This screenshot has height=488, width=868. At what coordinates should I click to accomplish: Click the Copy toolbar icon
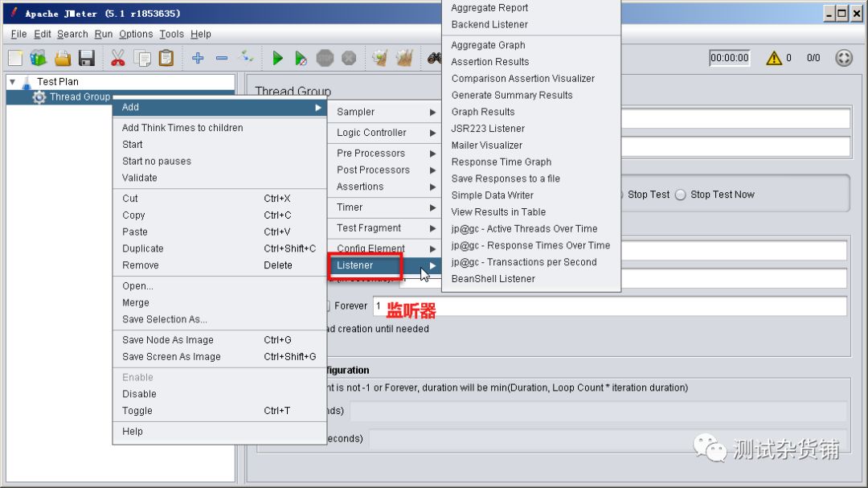(142, 58)
